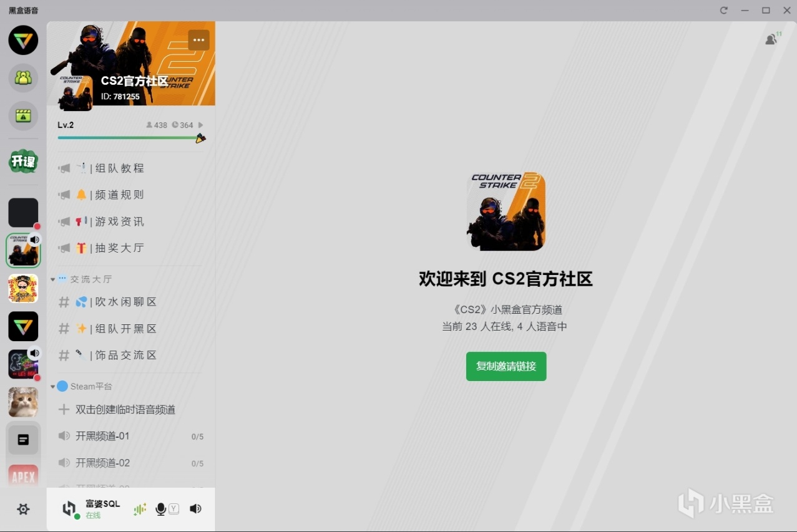The height and width of the screenshot is (532, 797).
Task: Maximize the 黑盒语音 window
Action: pos(766,11)
